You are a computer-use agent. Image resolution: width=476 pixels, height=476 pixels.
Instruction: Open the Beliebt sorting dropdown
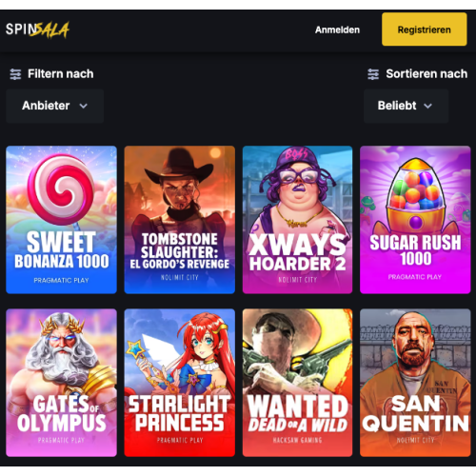click(407, 106)
